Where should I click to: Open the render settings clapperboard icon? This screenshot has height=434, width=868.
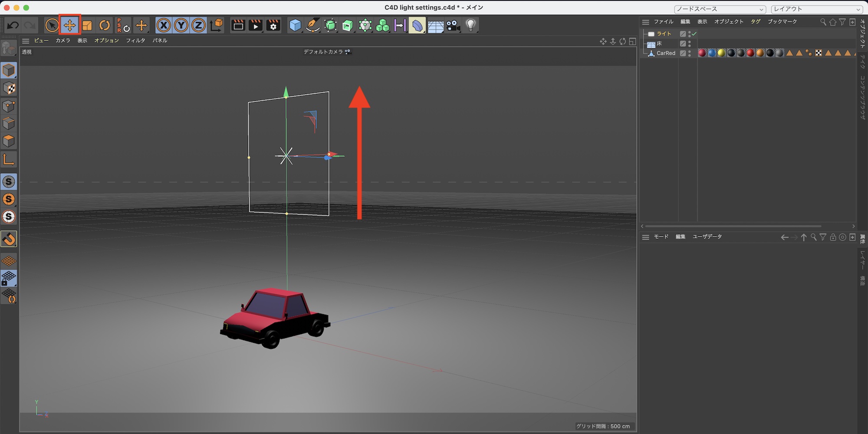273,26
